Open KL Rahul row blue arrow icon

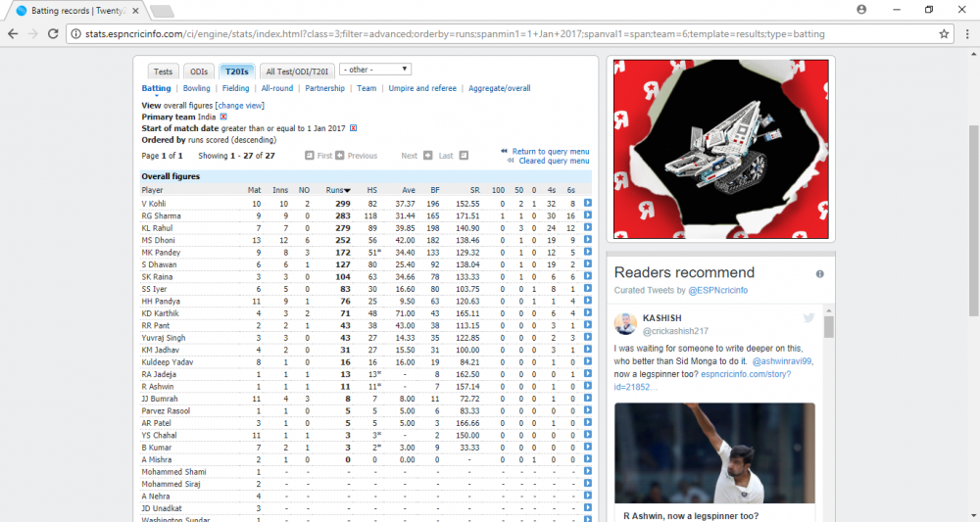pos(587,227)
